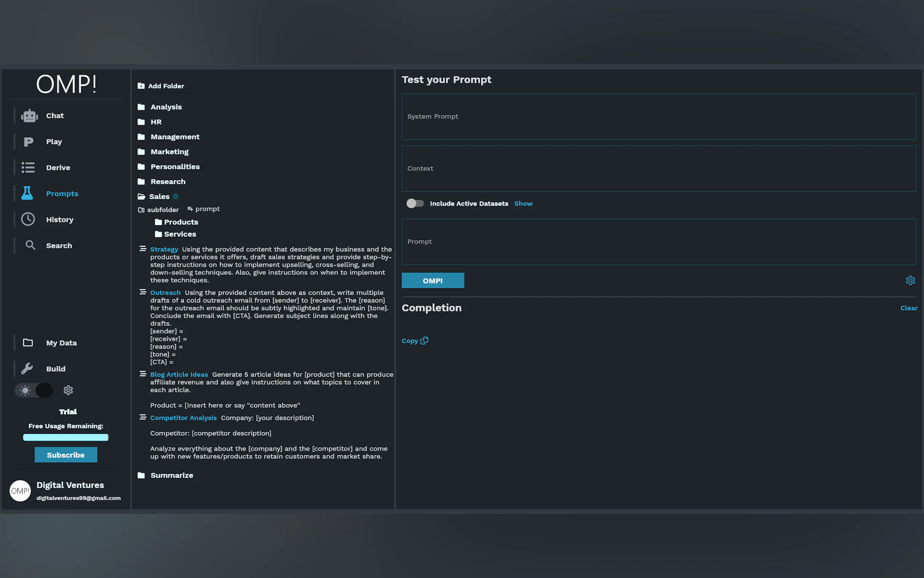924x578 pixels.
Task: Open the My Data section
Action: click(x=61, y=343)
